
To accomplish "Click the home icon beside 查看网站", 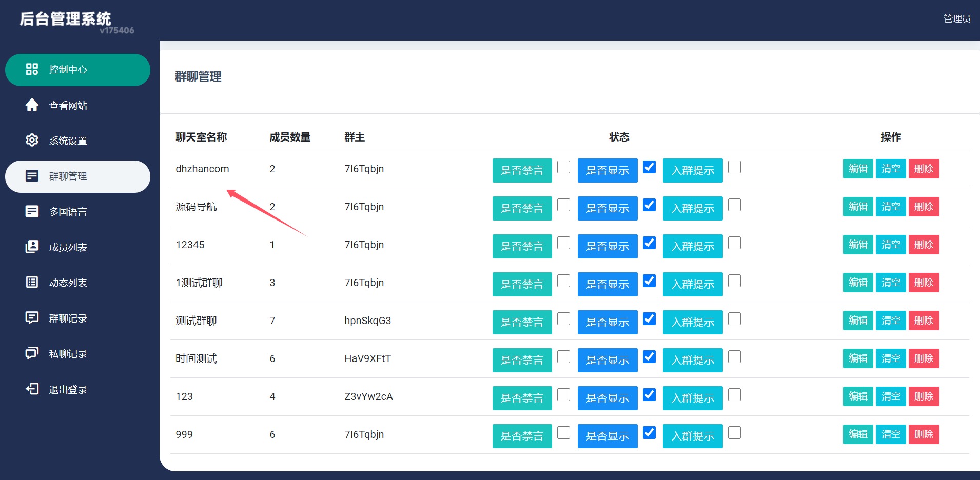I will (32, 105).
